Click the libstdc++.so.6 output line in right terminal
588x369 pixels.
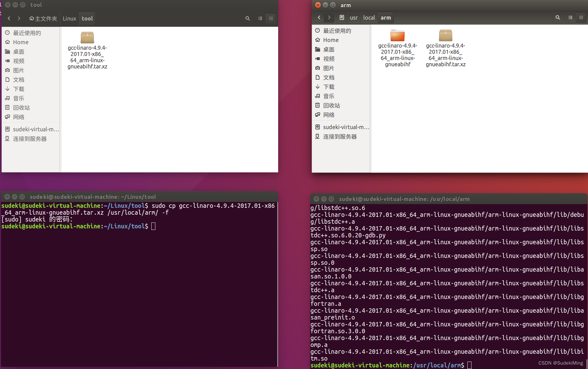point(338,208)
